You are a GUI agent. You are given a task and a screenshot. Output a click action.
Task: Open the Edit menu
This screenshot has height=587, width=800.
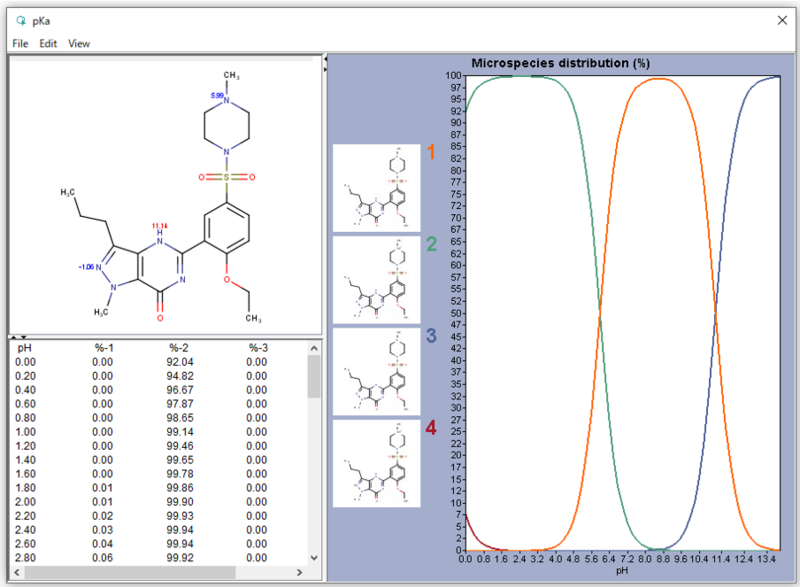(x=48, y=44)
